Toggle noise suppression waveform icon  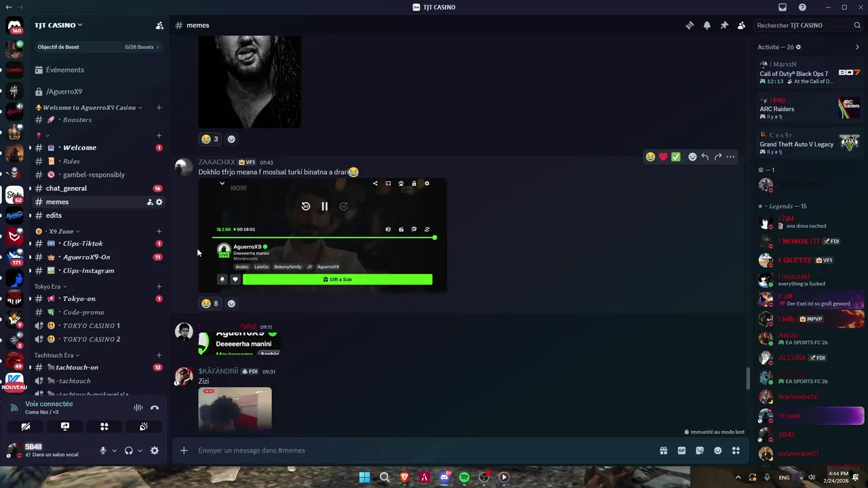(138, 407)
